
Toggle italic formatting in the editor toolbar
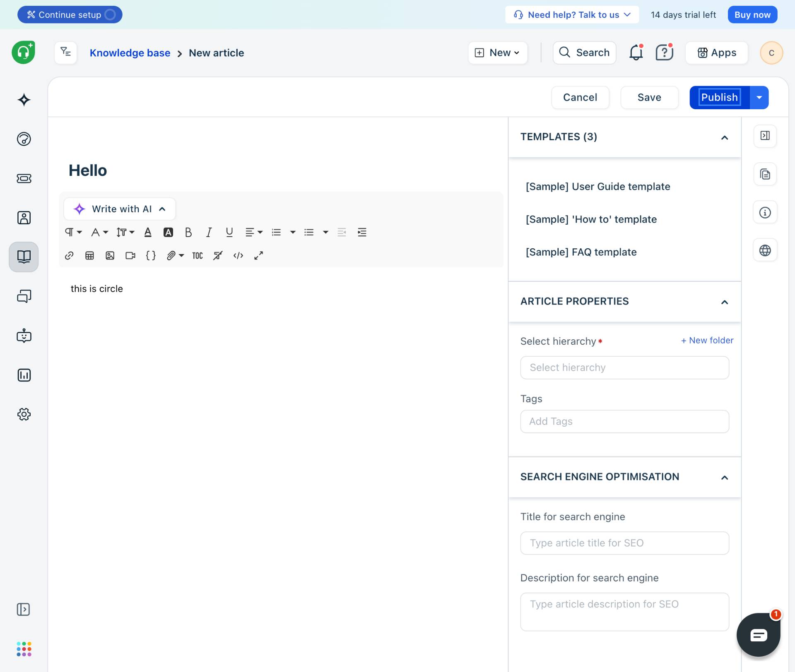209,232
